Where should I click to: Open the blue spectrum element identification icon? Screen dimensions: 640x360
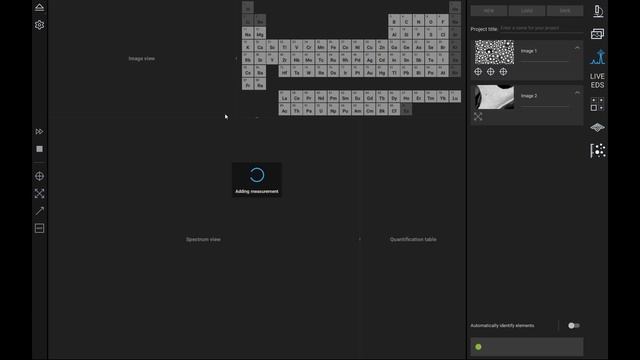tap(598, 57)
